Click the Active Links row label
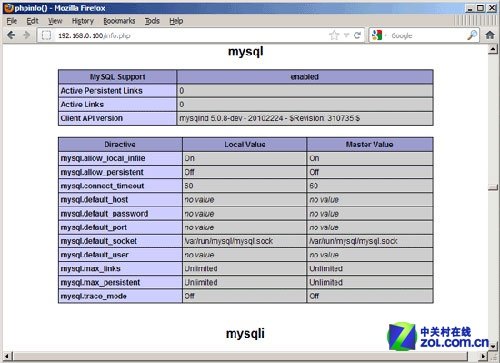The height and width of the screenshot is (363, 500). point(82,104)
